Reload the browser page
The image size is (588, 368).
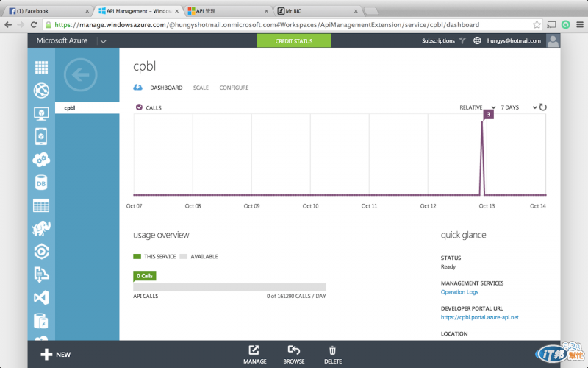click(34, 25)
